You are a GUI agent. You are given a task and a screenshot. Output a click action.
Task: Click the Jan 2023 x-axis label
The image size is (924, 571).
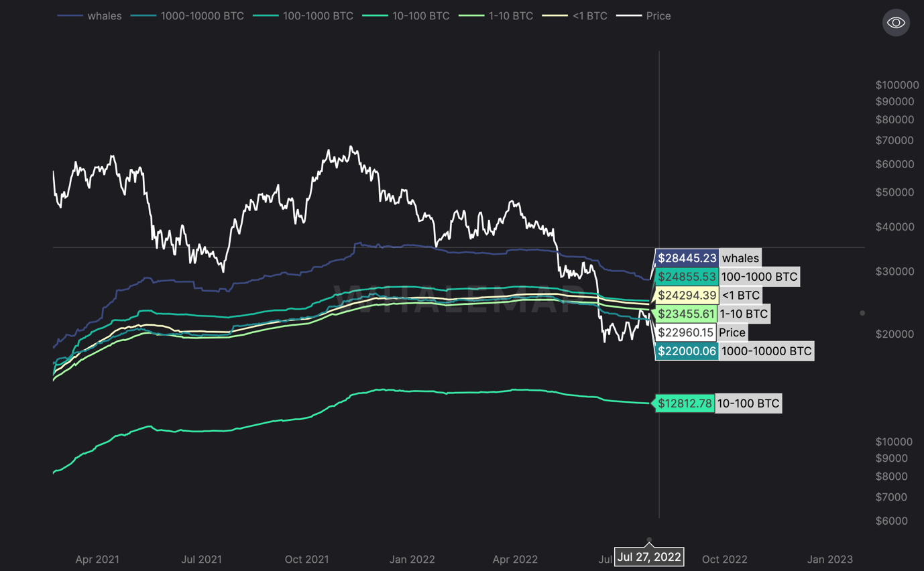[830, 560]
